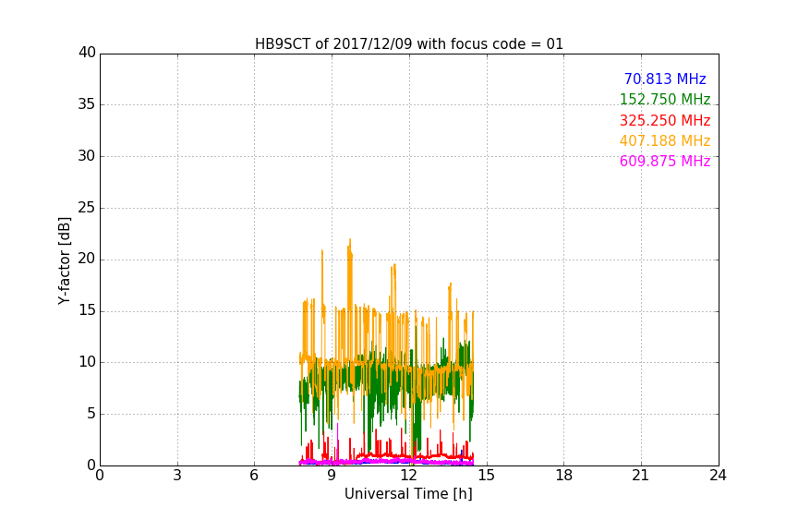Click x-axis tick value 9
The height and width of the screenshot is (532, 798).
tap(332, 476)
